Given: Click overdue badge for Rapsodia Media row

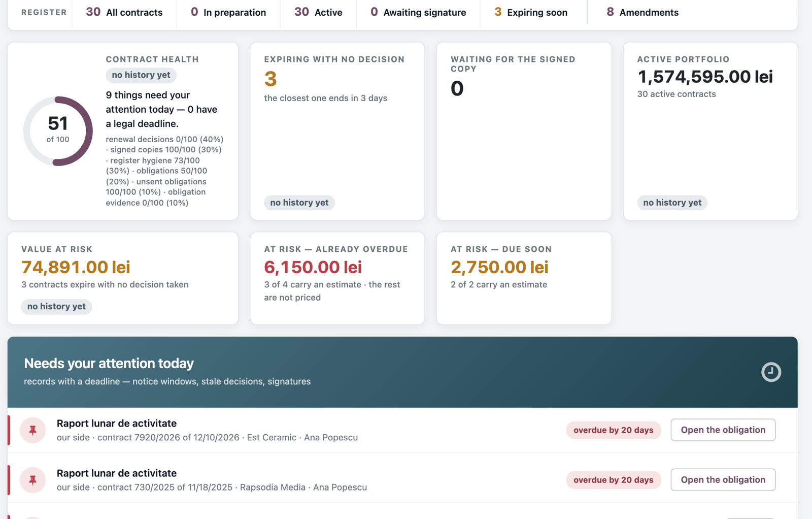Looking at the screenshot, I should coord(614,480).
